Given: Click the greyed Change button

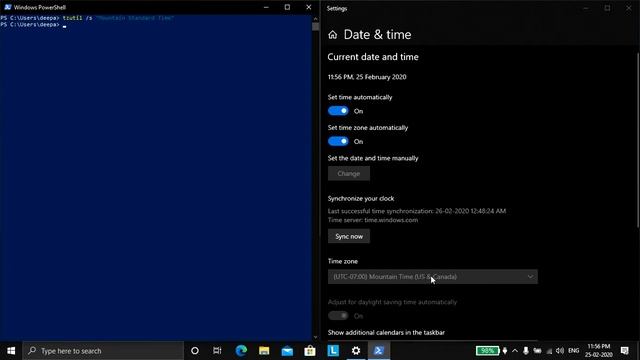Looking at the screenshot, I should [x=349, y=173].
